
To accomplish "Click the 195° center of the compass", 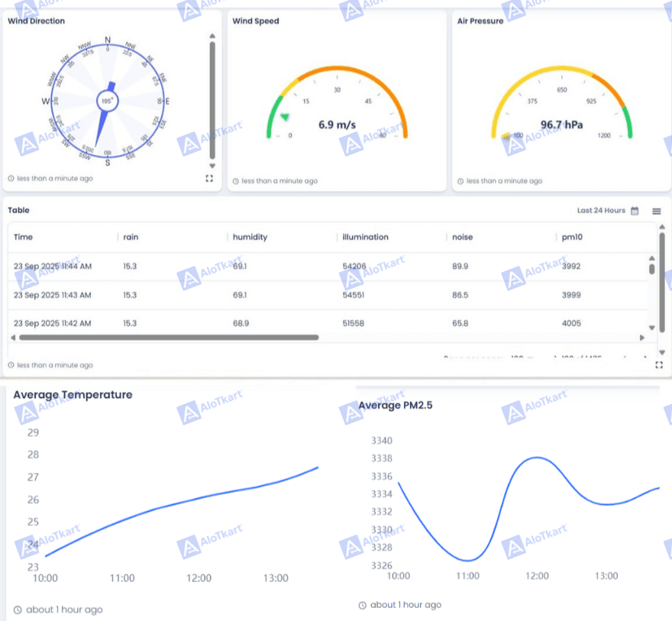I will [x=108, y=101].
